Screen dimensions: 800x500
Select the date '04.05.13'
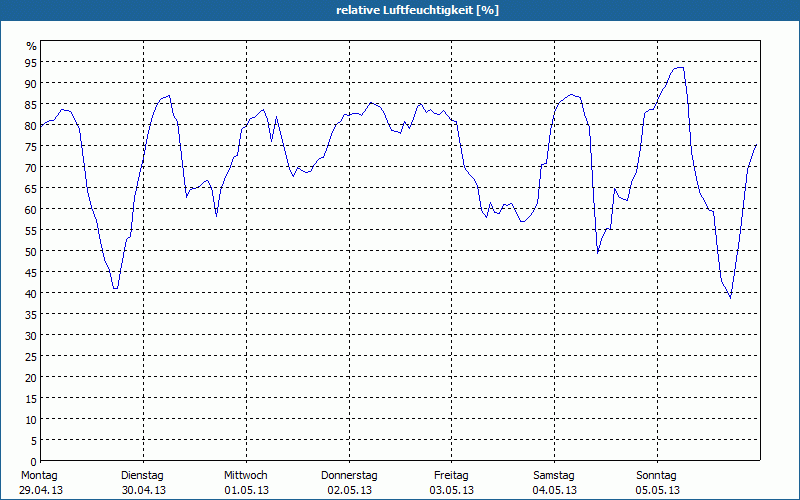tap(555, 490)
